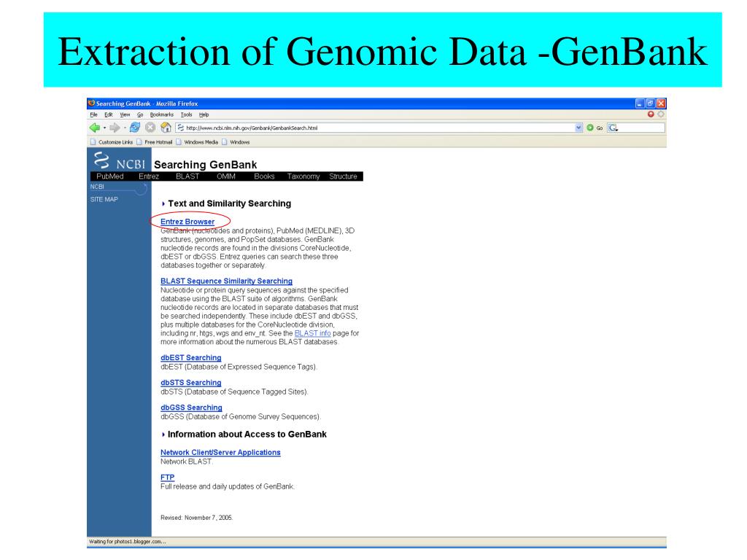Expand the address bar URL dropdown
This screenshot has width=747, height=560.
[578, 128]
